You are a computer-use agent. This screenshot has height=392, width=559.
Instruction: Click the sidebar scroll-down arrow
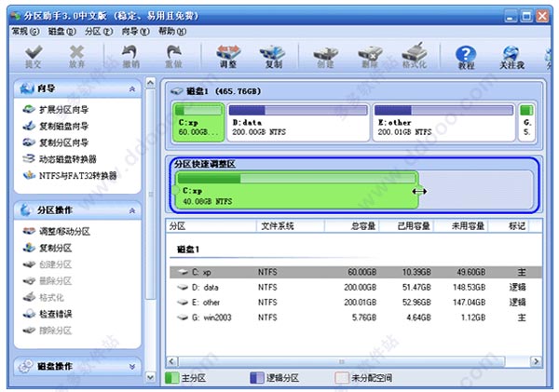coord(151,377)
